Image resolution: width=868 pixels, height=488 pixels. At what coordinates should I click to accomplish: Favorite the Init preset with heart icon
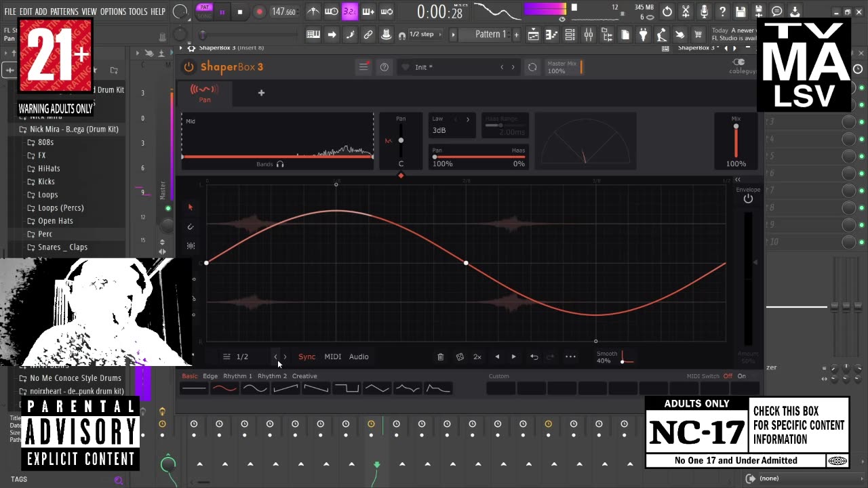pyautogui.click(x=406, y=67)
